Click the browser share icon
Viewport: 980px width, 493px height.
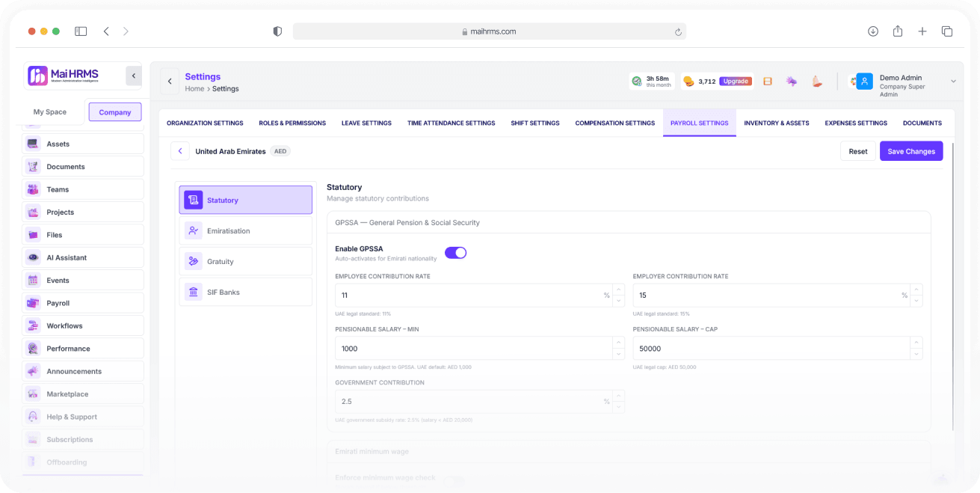point(898,31)
